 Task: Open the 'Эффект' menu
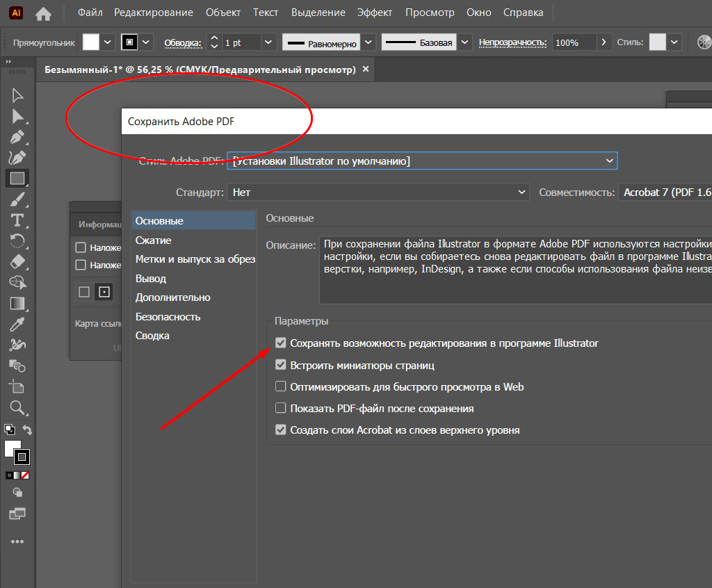(x=374, y=13)
